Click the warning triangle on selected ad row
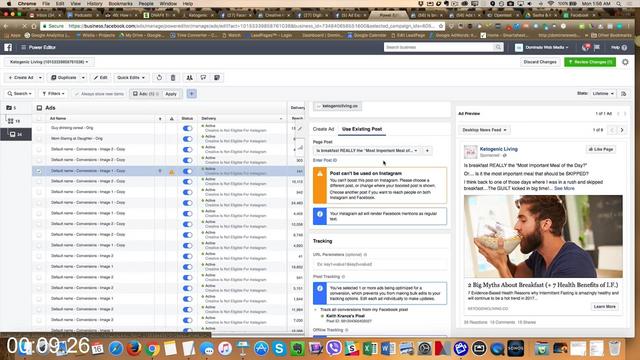Image resolution: width=640 pixels, height=360 pixels. click(x=172, y=171)
